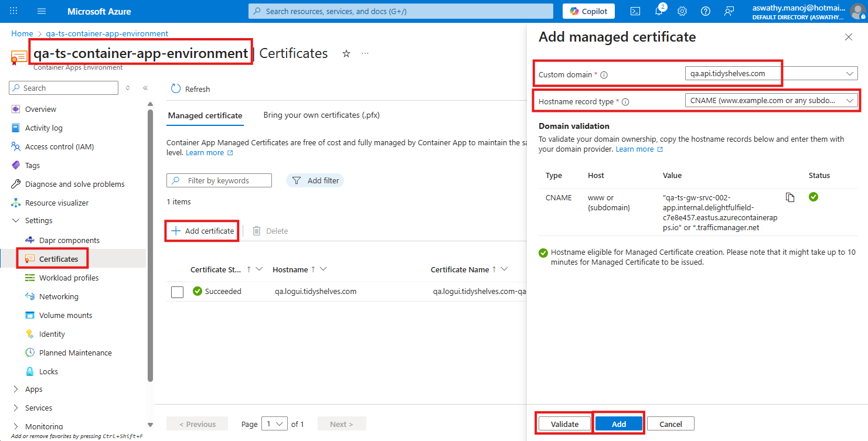Collapse the Settings section

pos(16,221)
